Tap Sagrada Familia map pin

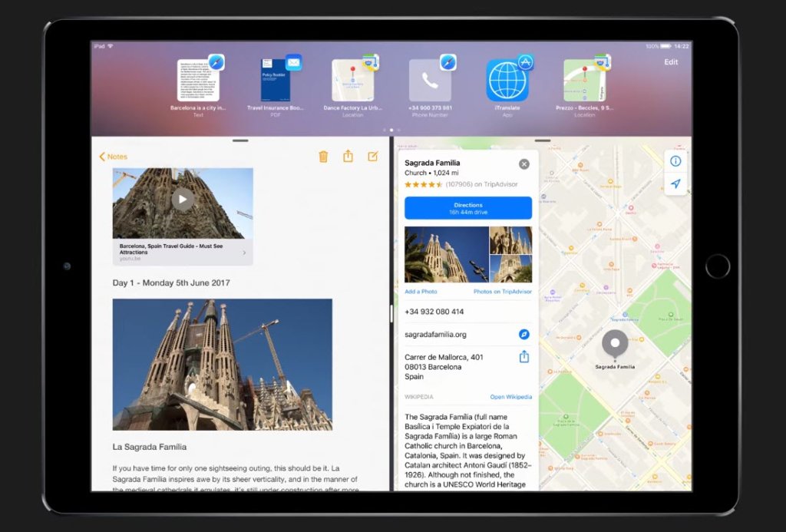[x=615, y=345]
